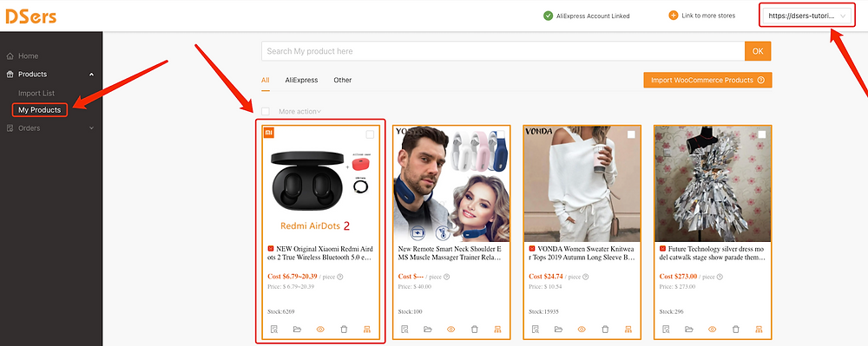Check the VONDA Sweater product checkbox
Screen dimensions: 868x346
click(x=631, y=134)
